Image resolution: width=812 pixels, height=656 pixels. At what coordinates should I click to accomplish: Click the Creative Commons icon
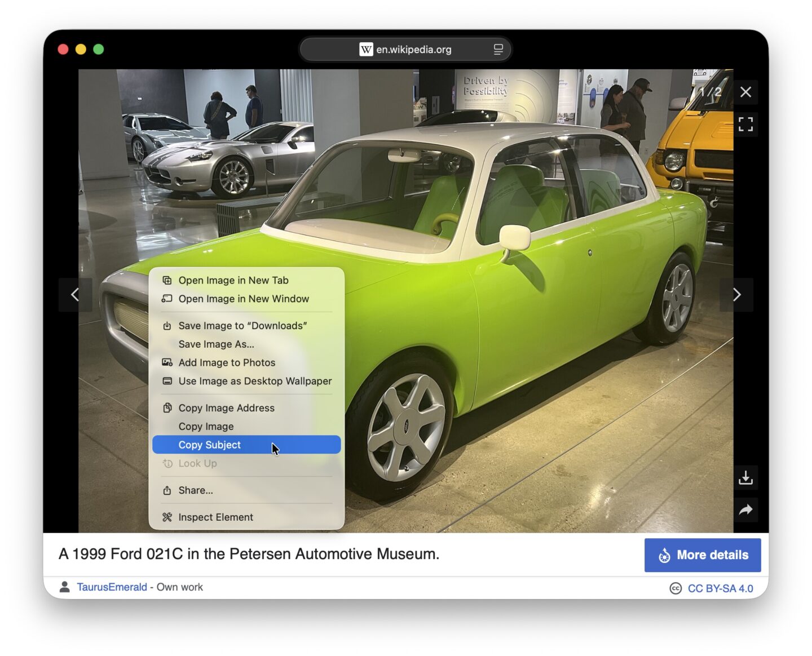676,588
